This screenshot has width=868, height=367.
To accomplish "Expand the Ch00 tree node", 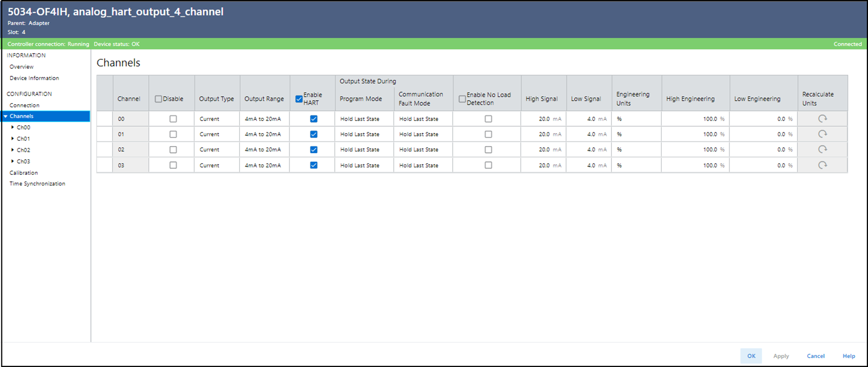I will 13,127.
